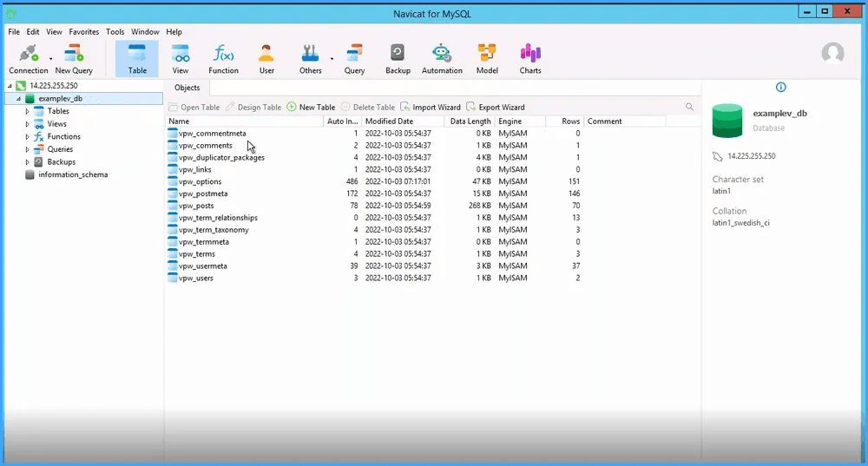The width and height of the screenshot is (868, 466).
Task: Expand the Backups tree node
Action: (x=27, y=162)
